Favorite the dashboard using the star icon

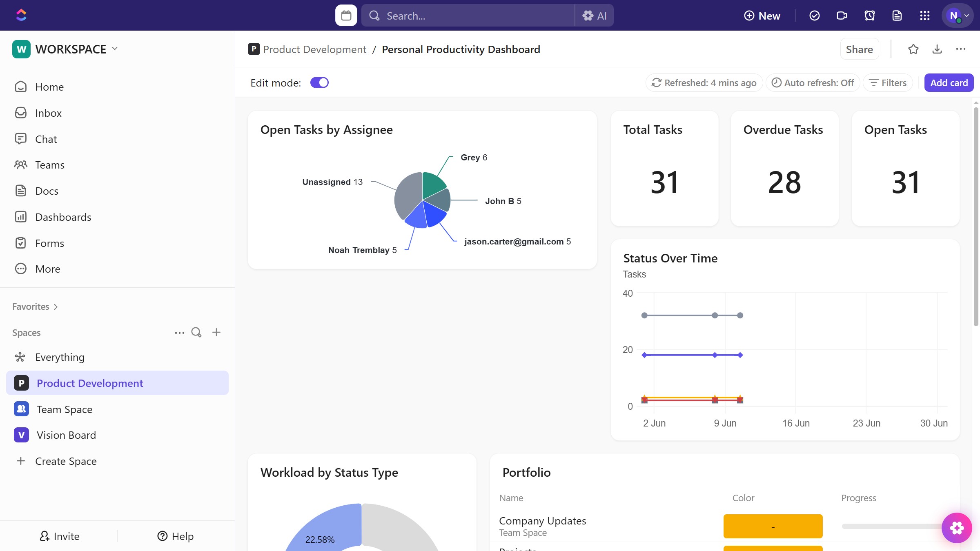[x=913, y=49]
